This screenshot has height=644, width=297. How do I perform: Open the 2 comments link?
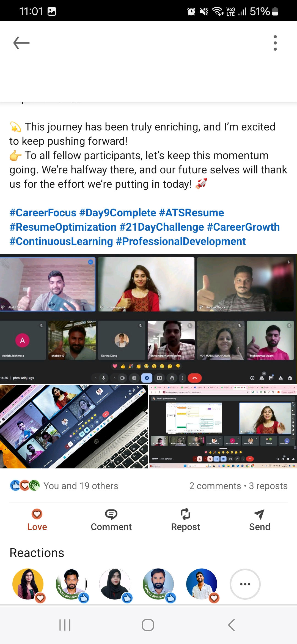tap(215, 486)
